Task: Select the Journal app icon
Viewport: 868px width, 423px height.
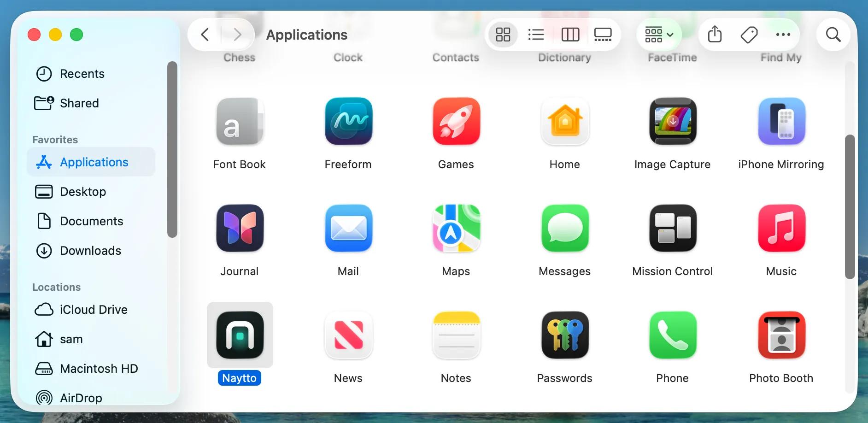Action: point(240,228)
